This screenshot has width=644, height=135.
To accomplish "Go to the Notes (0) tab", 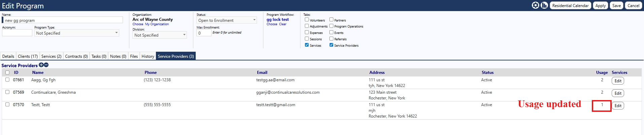I will pos(118,56).
